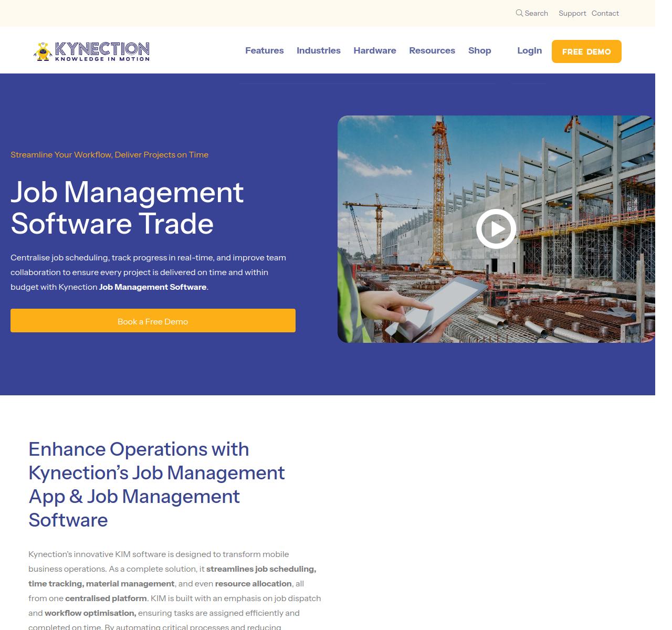Click bold Job Management Software text
The width and height of the screenshot is (672, 630).
pyautogui.click(x=153, y=287)
